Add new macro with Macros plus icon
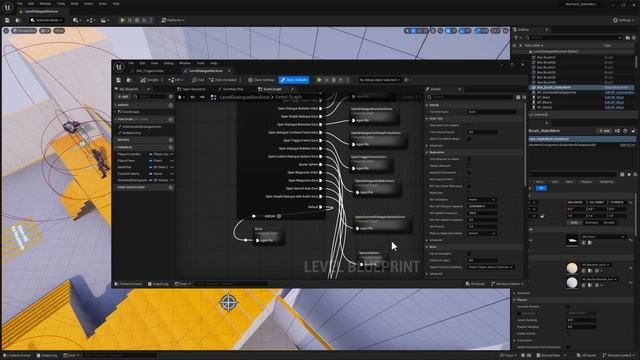 (171, 140)
